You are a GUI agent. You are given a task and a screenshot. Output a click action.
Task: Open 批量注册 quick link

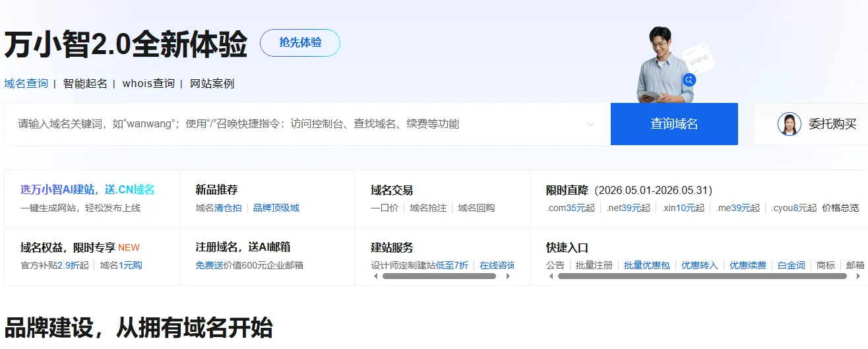point(594,265)
